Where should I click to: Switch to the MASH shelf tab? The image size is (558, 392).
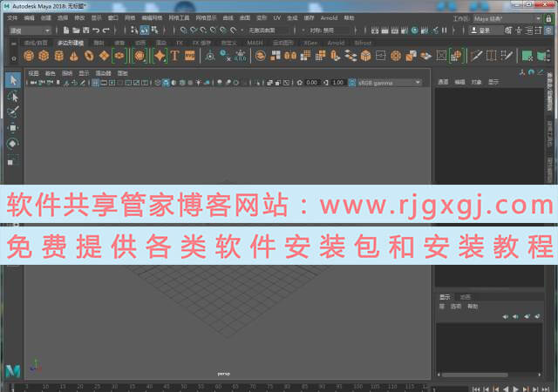(255, 43)
